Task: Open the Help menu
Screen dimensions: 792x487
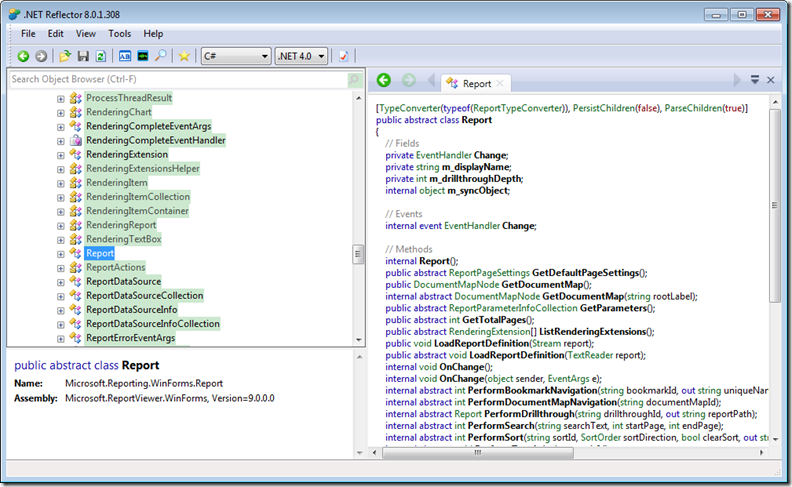Action: tap(153, 34)
